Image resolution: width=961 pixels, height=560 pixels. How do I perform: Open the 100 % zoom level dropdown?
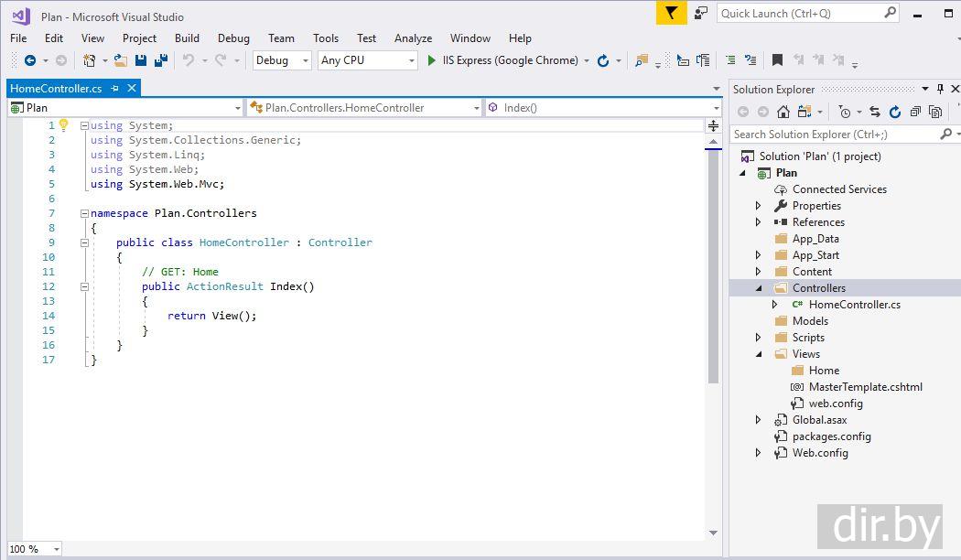point(56,549)
